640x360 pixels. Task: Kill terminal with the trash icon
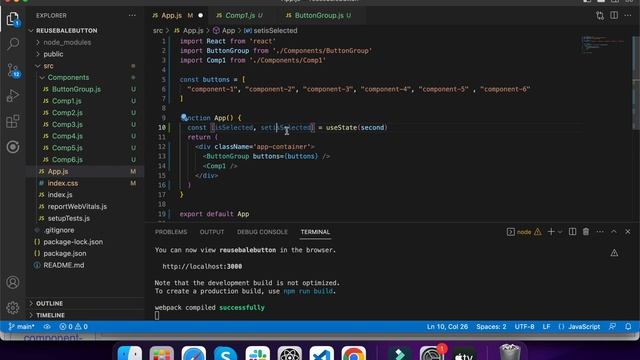pos(586,232)
